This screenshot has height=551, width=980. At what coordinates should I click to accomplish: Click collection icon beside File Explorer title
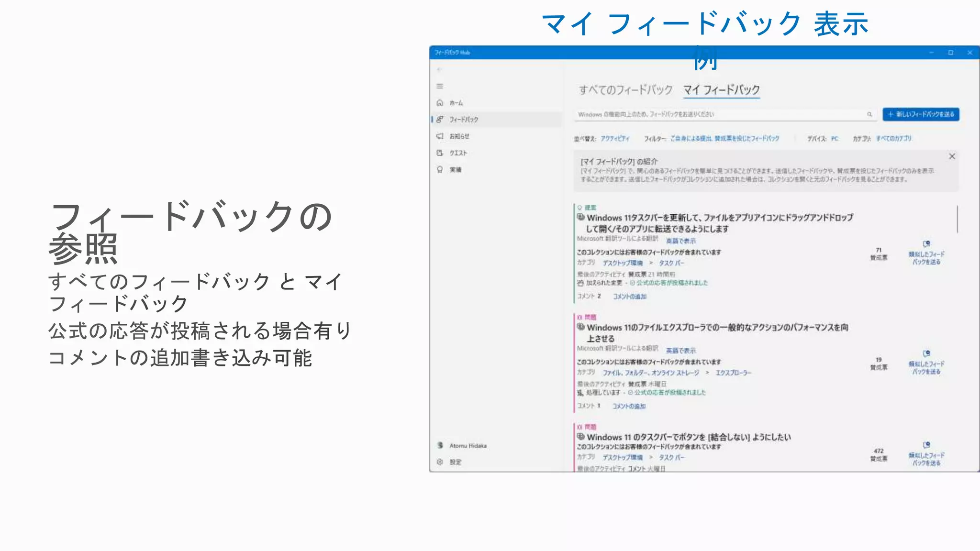[x=580, y=327]
